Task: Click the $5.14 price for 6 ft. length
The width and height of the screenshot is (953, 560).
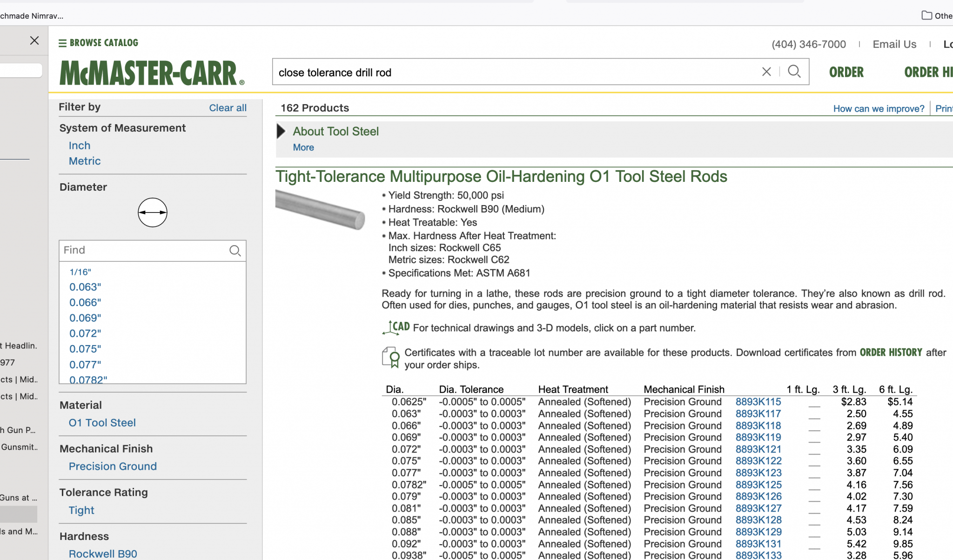Action: click(900, 402)
